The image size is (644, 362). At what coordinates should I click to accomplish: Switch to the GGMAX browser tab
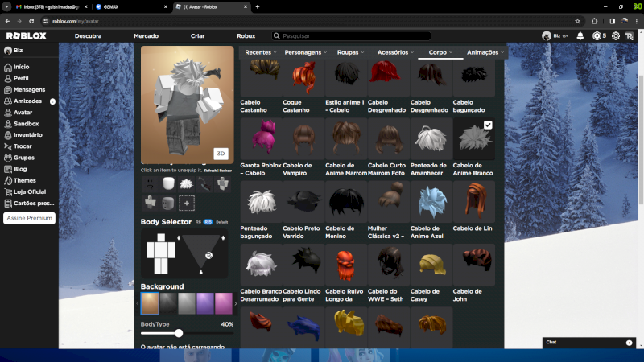(130, 7)
